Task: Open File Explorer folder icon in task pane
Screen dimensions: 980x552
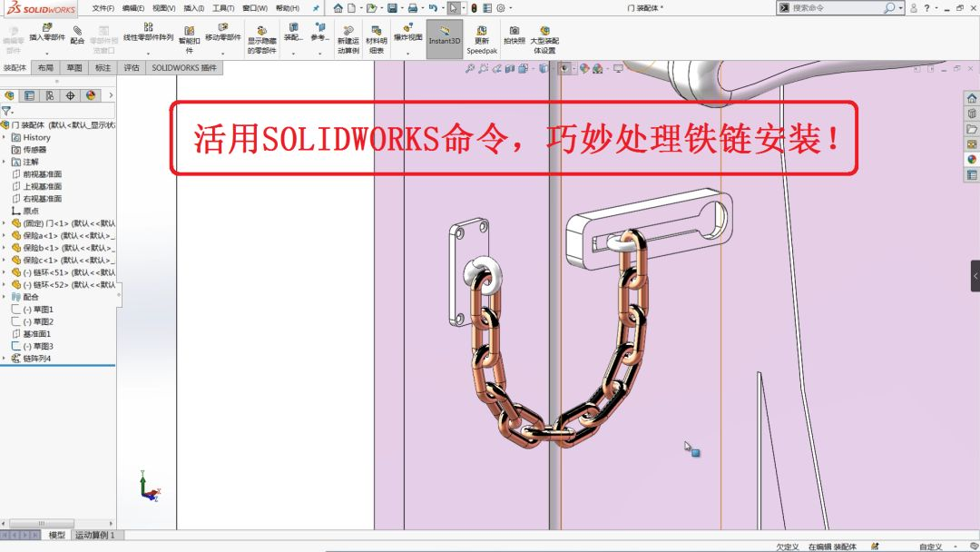Action: click(x=972, y=129)
